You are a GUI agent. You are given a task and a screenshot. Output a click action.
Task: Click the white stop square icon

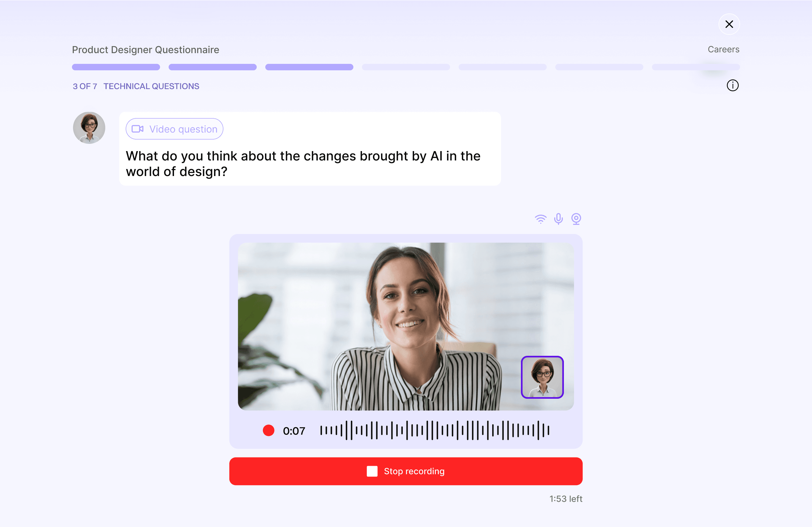point(372,471)
